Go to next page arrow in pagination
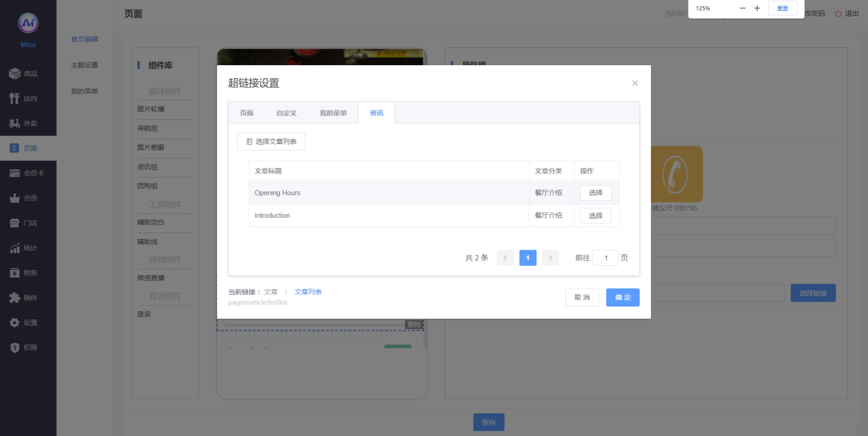This screenshot has height=436, width=868. (550, 258)
